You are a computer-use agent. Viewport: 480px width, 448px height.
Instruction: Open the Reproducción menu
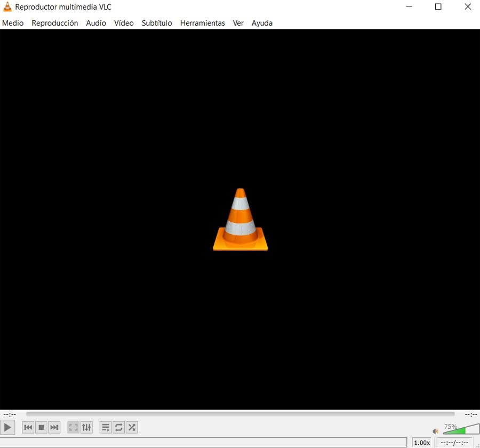[x=55, y=23]
